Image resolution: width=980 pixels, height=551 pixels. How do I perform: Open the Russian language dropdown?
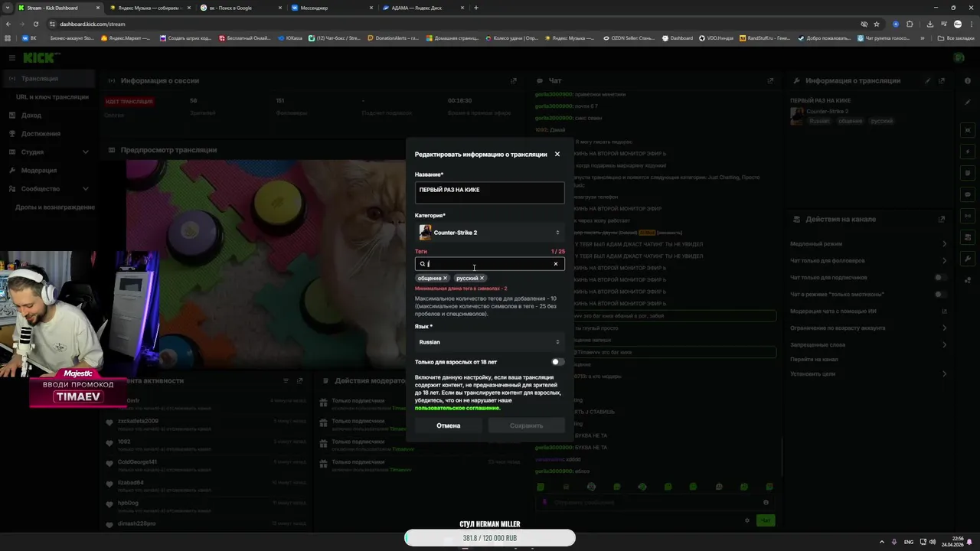tap(489, 342)
